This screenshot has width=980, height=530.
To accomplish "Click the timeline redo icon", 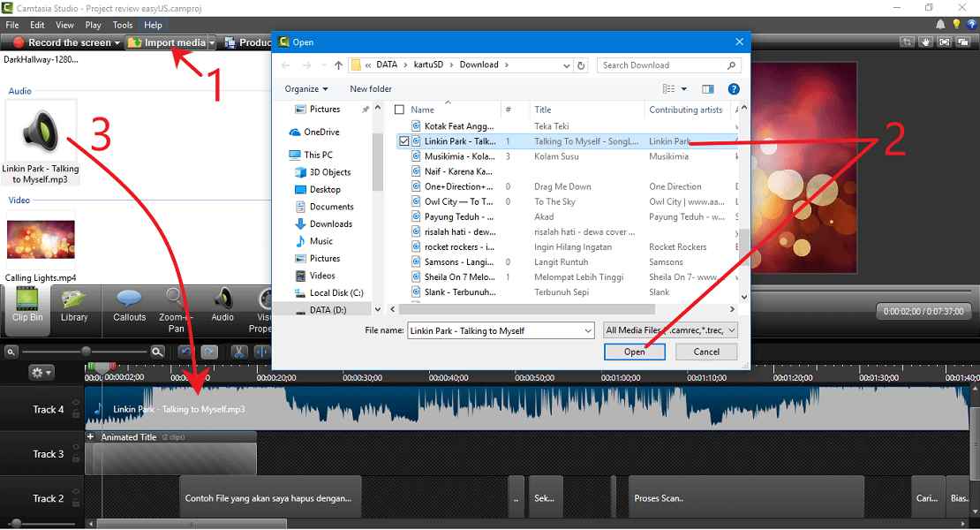I will pos(209,352).
